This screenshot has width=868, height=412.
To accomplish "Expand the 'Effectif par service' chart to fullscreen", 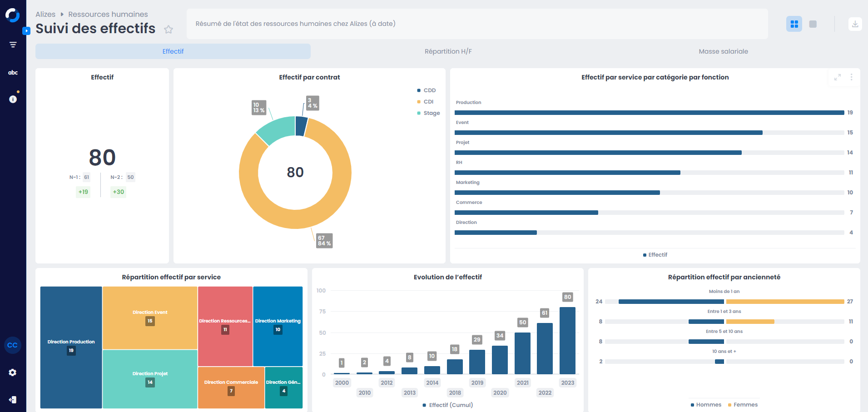I will pyautogui.click(x=838, y=77).
